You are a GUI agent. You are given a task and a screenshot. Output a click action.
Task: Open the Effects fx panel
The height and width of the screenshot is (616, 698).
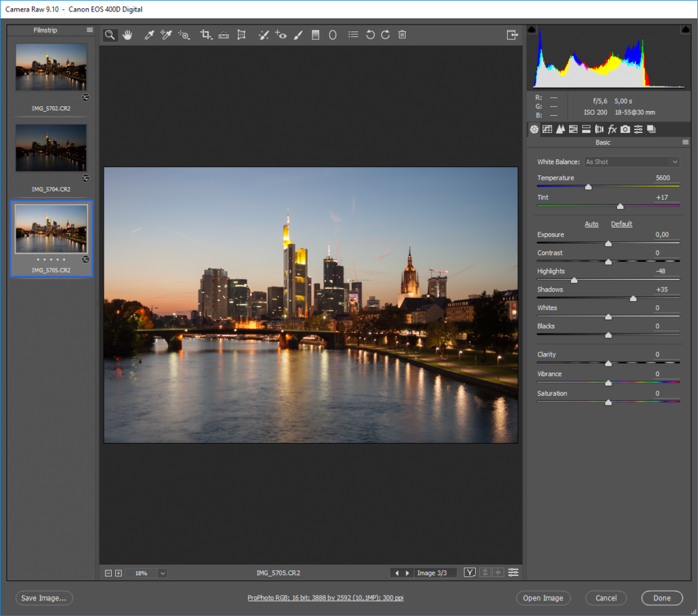tap(612, 129)
